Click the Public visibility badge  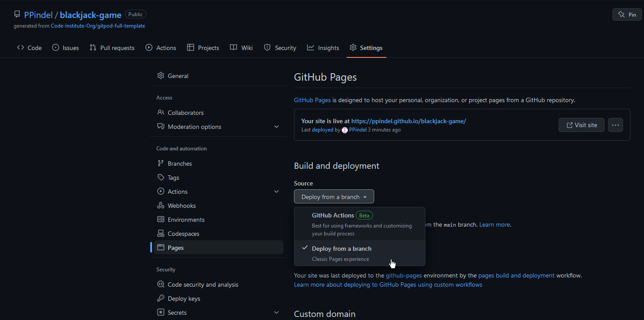[x=135, y=14]
